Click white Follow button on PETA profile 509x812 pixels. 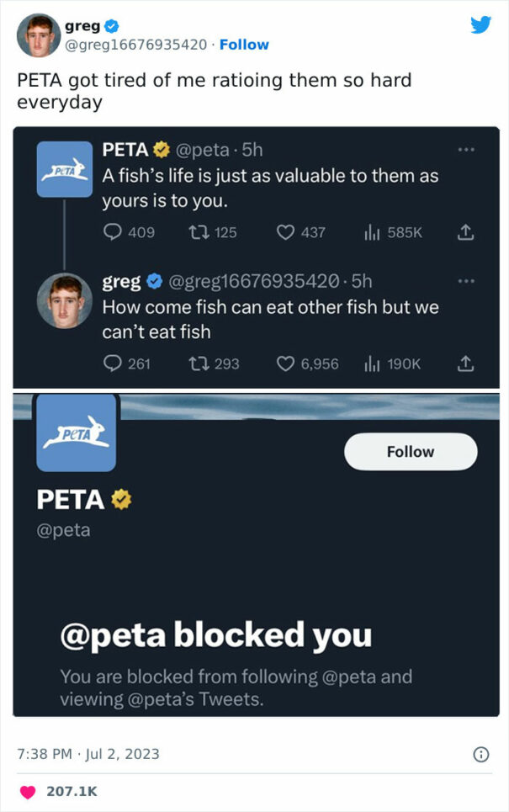411,452
